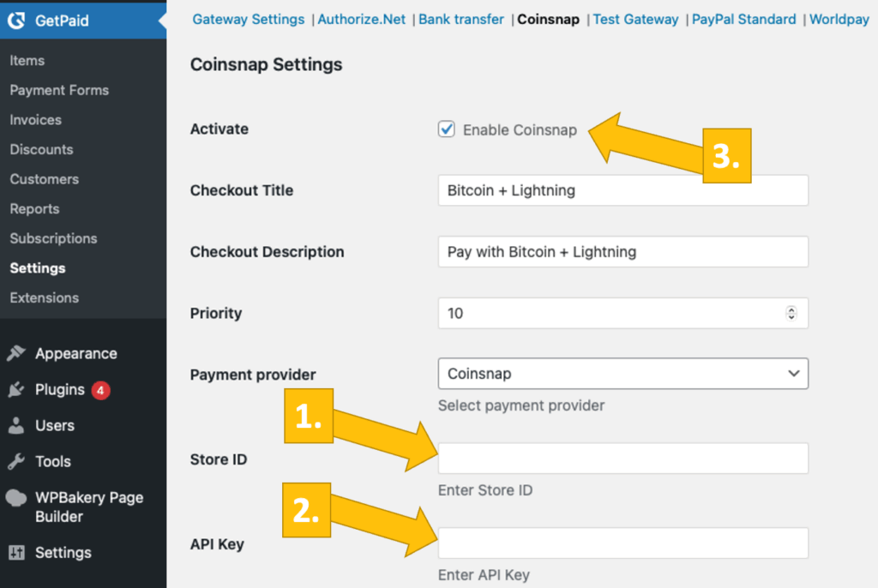Image resolution: width=878 pixels, height=588 pixels.
Task: Open Appearance via its paintbrush icon
Action: [x=15, y=353]
